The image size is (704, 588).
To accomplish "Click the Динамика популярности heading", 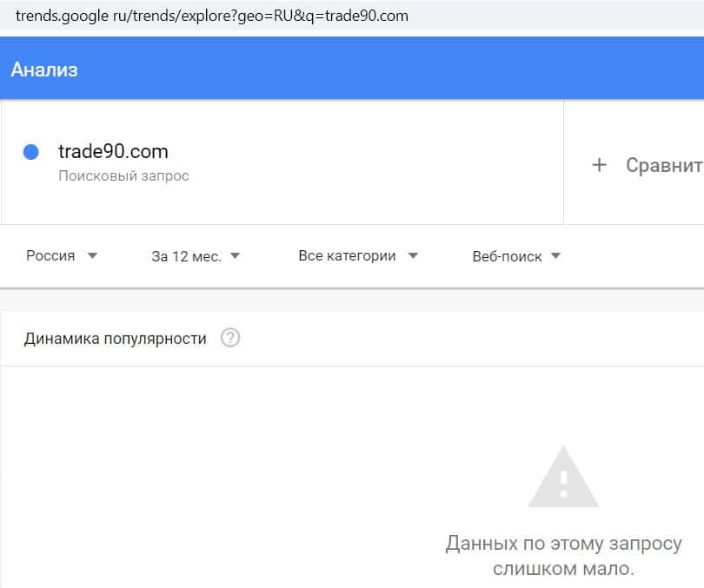I will click(115, 339).
